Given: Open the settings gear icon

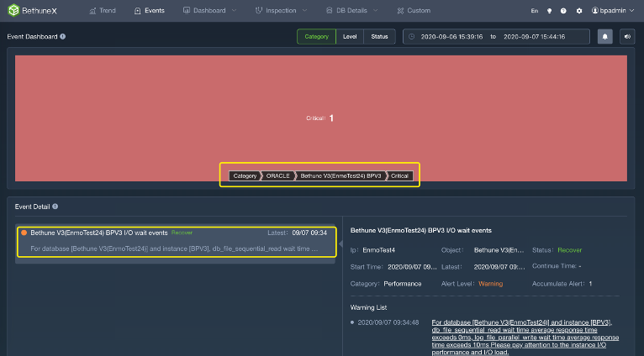Looking at the screenshot, I should 578,11.
